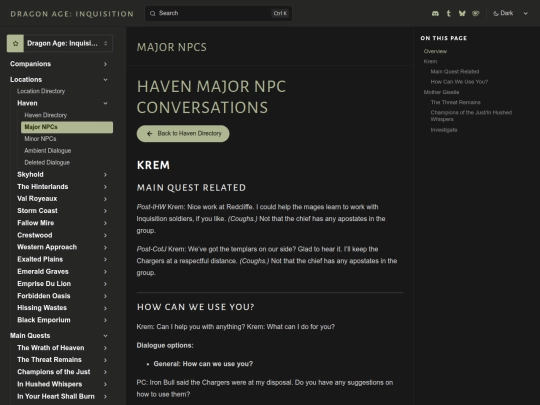Jump to The Threat Remains outline link

click(x=455, y=102)
